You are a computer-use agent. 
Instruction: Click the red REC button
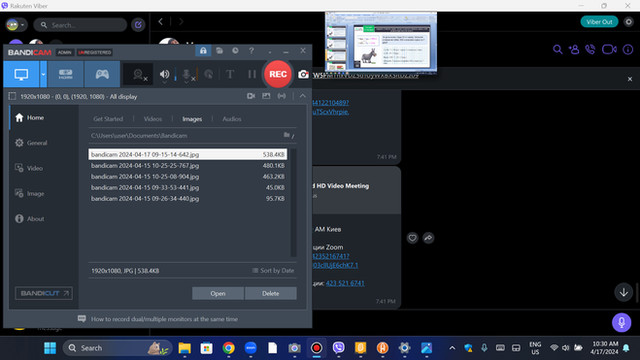[278, 74]
